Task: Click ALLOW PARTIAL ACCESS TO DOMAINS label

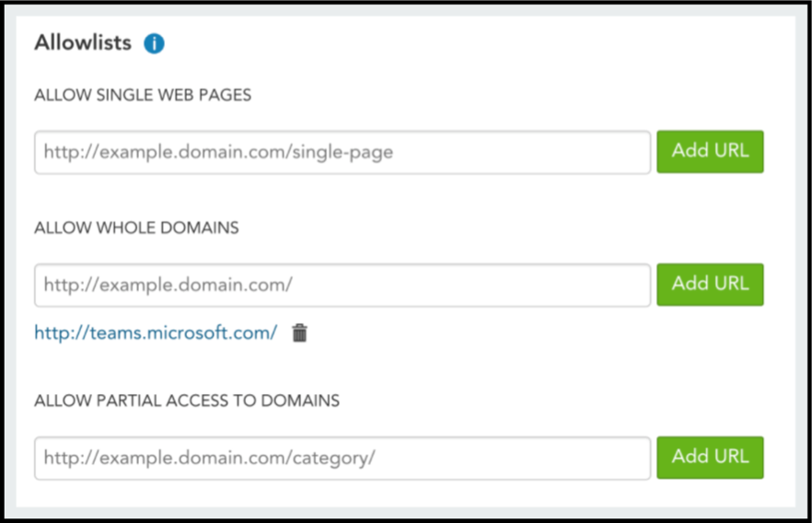Action: [187, 401]
